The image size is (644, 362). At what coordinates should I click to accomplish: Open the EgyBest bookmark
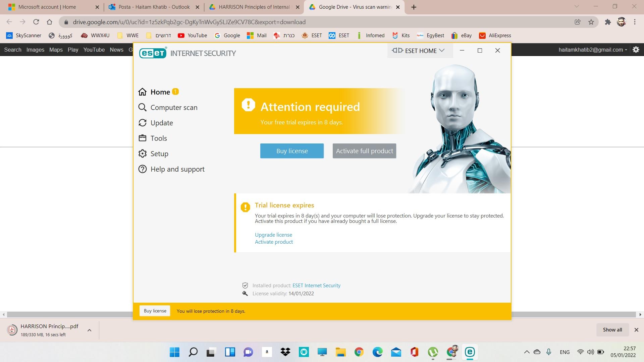tap(430, 36)
